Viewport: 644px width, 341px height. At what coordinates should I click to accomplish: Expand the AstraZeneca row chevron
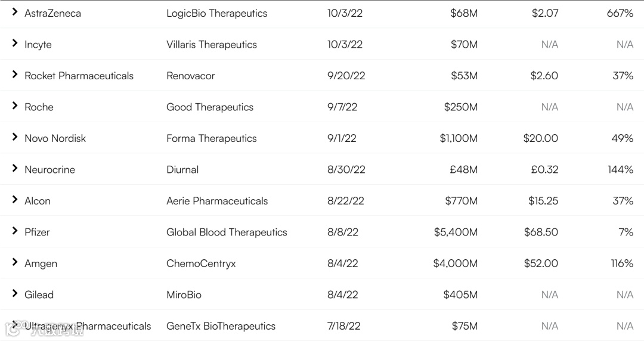[15, 13]
